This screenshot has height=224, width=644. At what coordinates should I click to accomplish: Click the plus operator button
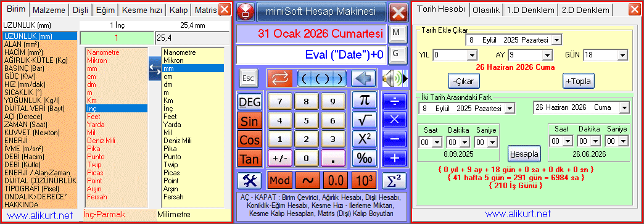394,158
